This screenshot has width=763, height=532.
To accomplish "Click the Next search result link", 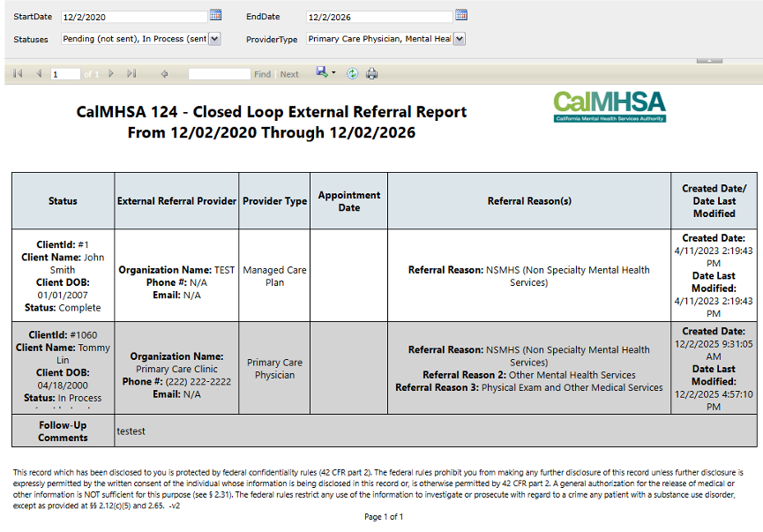I will [x=289, y=74].
